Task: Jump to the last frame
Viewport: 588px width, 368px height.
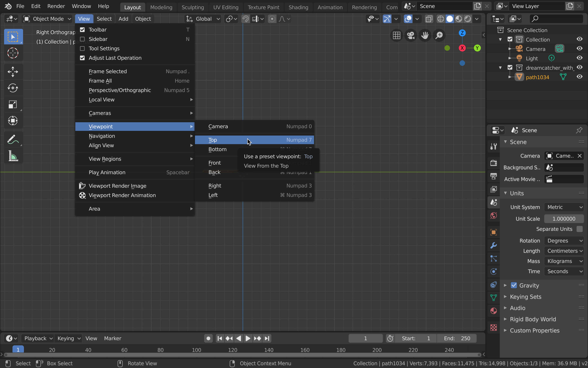Action: point(267,338)
